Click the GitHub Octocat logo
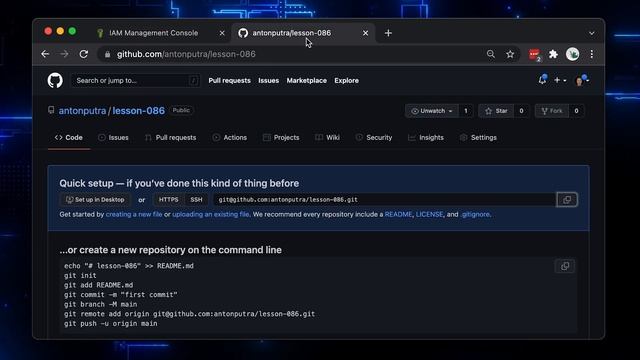The image size is (640, 360). coord(55,80)
